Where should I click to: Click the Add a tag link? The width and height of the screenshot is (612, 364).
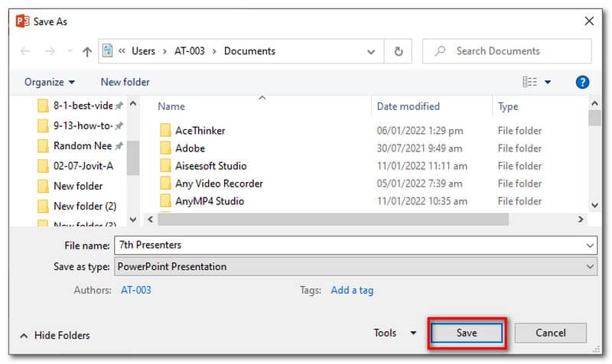[x=352, y=290]
